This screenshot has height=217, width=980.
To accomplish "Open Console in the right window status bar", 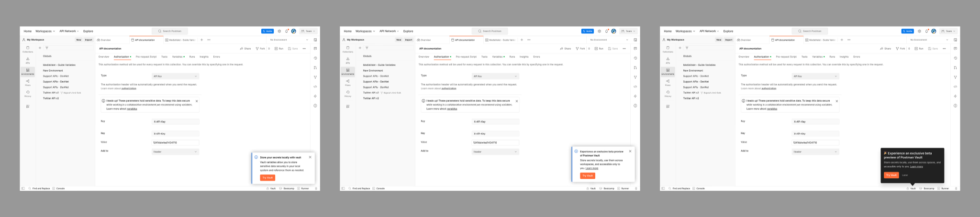I will [x=699, y=188].
